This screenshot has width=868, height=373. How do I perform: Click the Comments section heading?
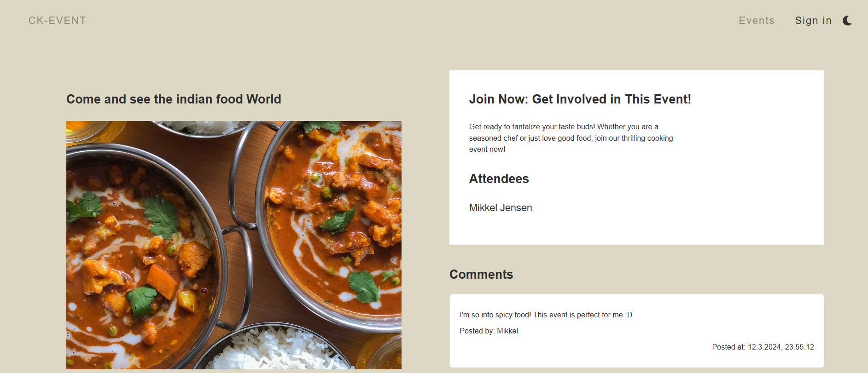pyautogui.click(x=481, y=274)
